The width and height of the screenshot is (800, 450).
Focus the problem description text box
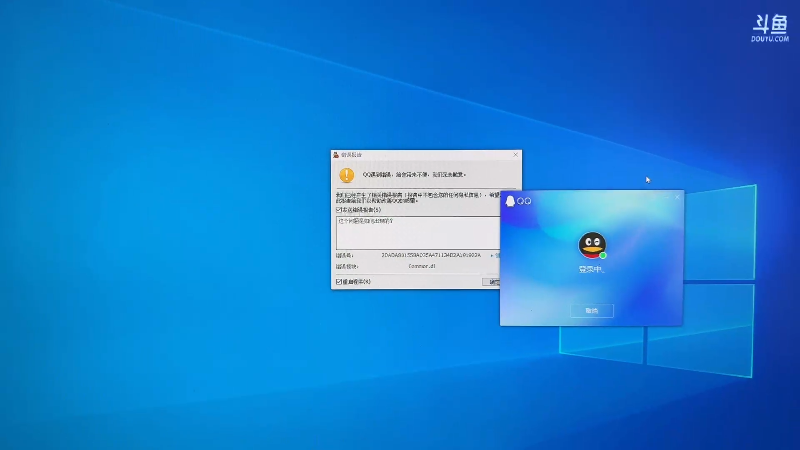click(418, 233)
